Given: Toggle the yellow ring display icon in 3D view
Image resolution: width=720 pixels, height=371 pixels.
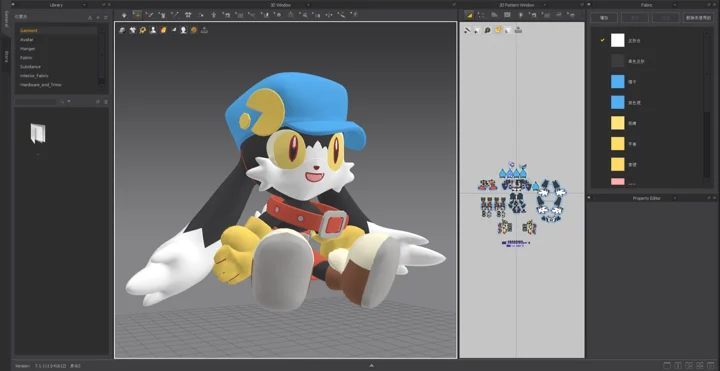Looking at the screenshot, I should click(142, 30).
